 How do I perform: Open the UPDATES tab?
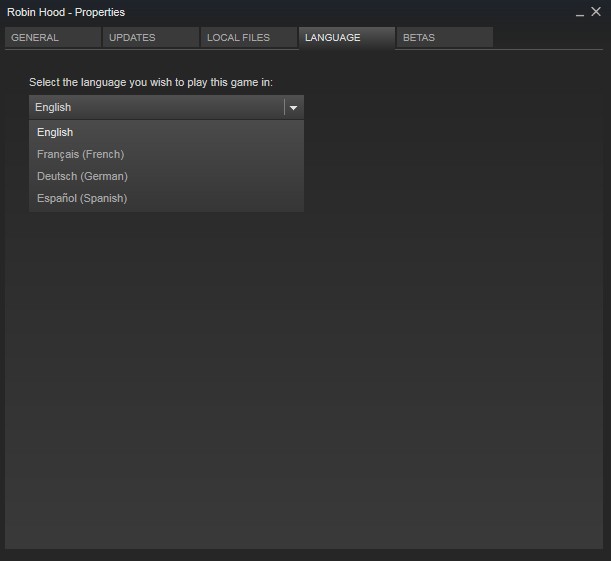[151, 38]
